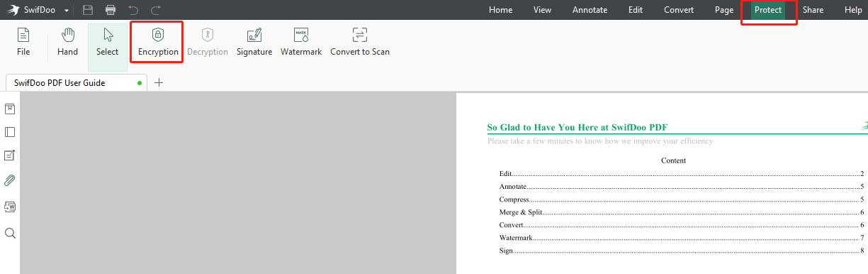Expand the SwifDoo application dropdown arrow
This screenshot has height=274, width=868.
67,11
